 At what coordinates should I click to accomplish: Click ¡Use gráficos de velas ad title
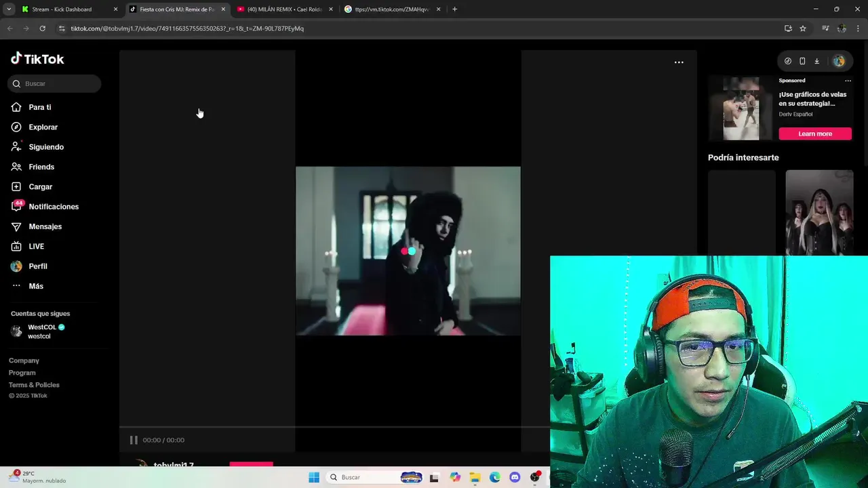(812, 99)
